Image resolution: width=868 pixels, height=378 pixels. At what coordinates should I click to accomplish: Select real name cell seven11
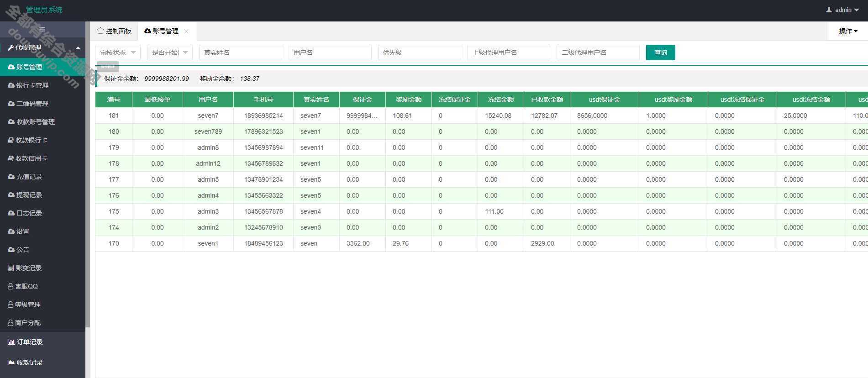[x=316, y=147]
